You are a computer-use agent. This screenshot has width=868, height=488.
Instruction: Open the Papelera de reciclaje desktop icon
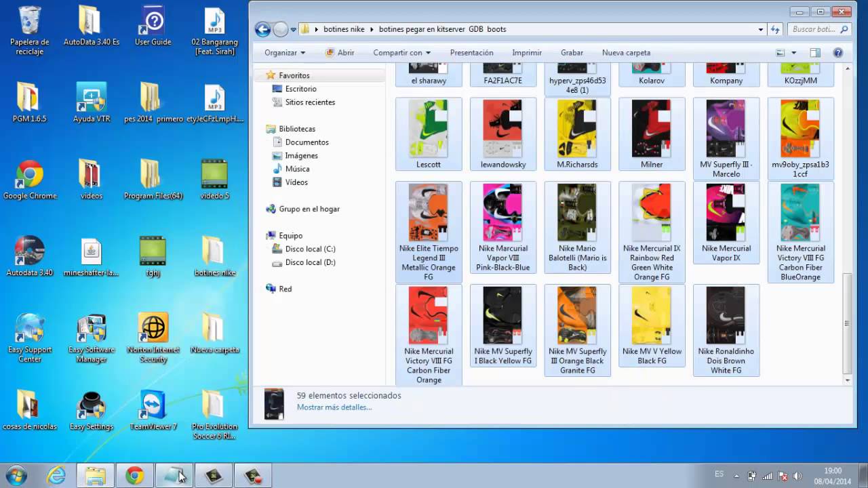(30, 31)
